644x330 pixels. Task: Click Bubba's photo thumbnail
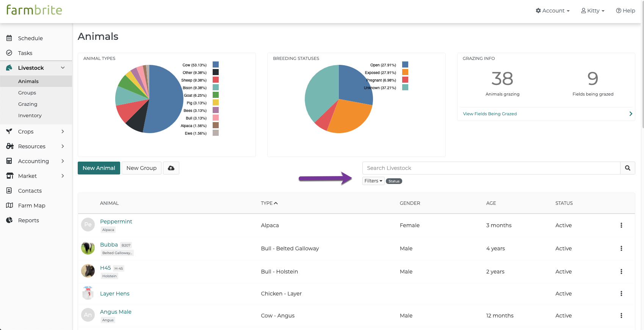(x=88, y=248)
